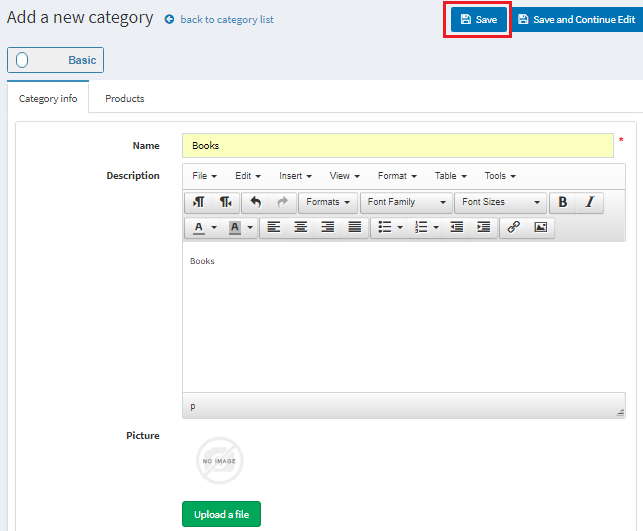Image resolution: width=643 pixels, height=531 pixels.
Task: Open the File menu in editor
Action: click(204, 176)
